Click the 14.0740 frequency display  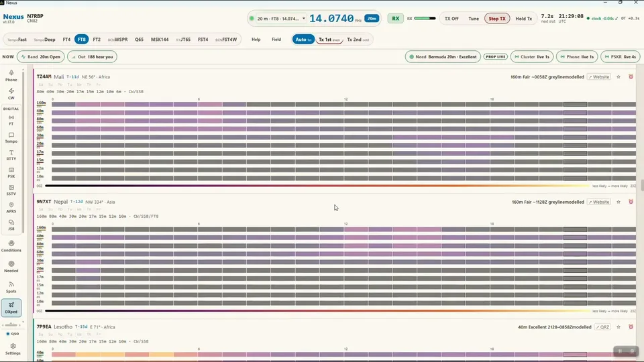tap(331, 19)
